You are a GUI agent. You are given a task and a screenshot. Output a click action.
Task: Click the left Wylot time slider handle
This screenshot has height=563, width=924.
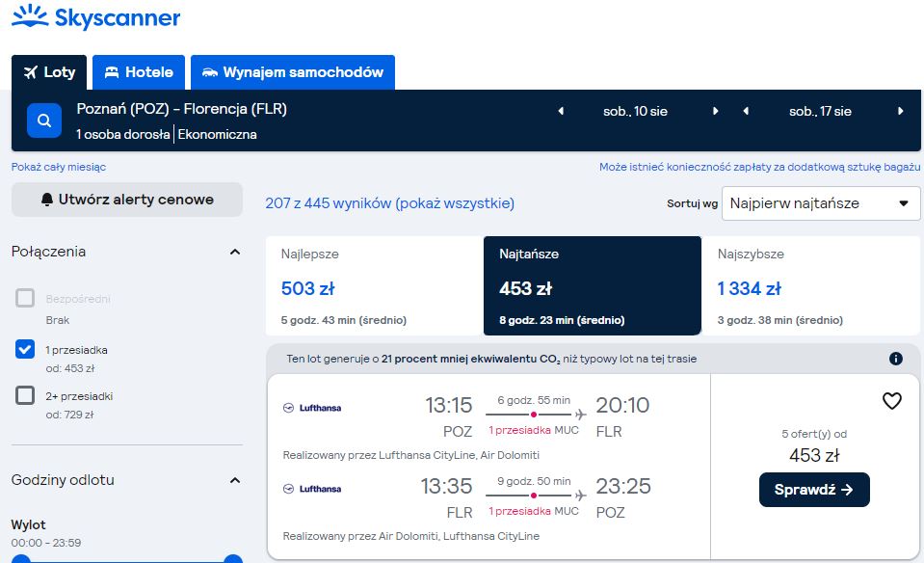[x=20, y=559]
